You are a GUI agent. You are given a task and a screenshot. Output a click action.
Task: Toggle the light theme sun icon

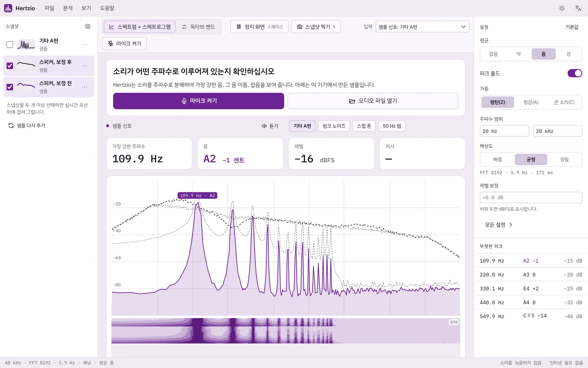[x=562, y=8]
